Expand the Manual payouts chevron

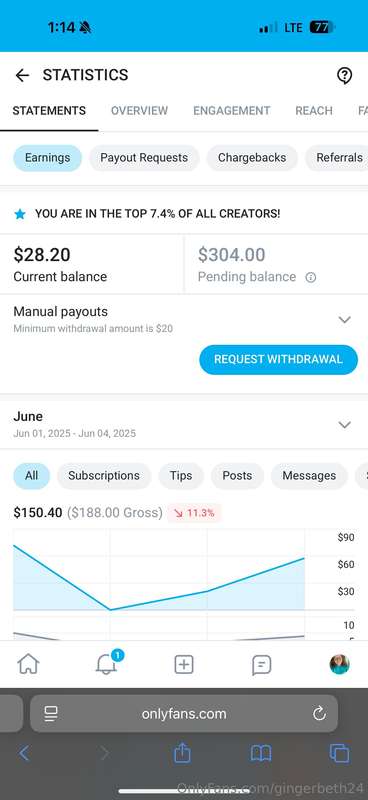345,320
